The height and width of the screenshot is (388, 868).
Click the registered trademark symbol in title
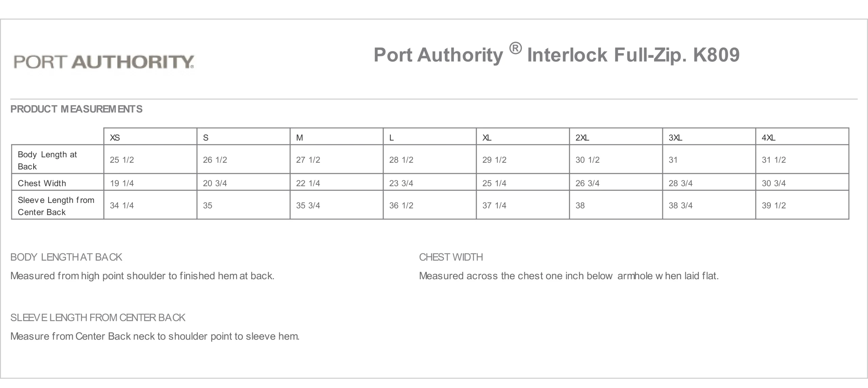[x=515, y=49]
